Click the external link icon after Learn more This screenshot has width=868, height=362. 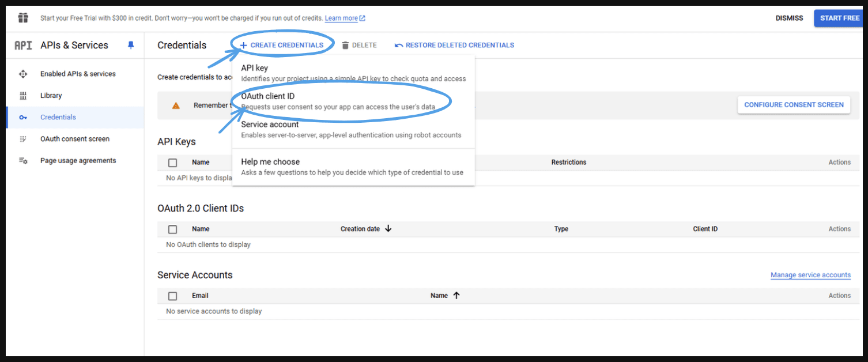pyautogui.click(x=363, y=18)
